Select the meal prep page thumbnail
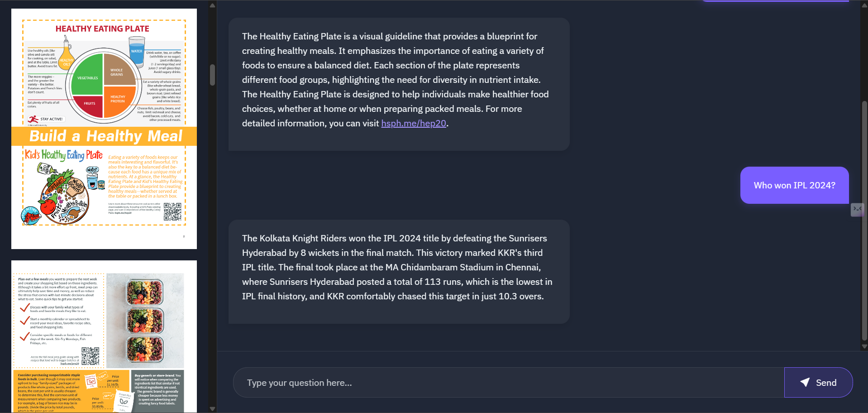The height and width of the screenshot is (413, 868). pyautogui.click(x=104, y=337)
